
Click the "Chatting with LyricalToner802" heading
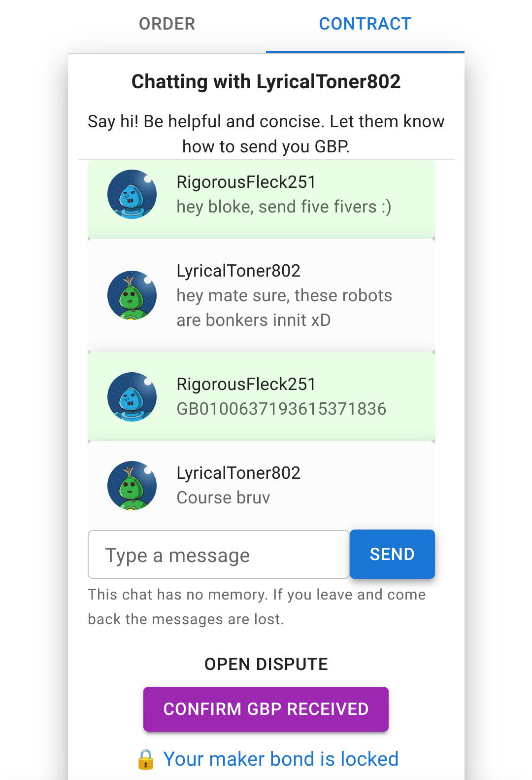pyautogui.click(x=266, y=82)
